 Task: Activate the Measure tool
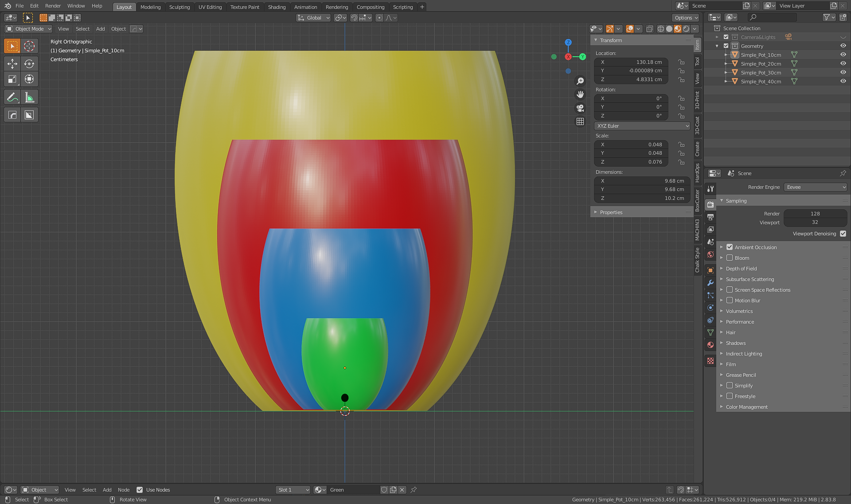point(29,98)
